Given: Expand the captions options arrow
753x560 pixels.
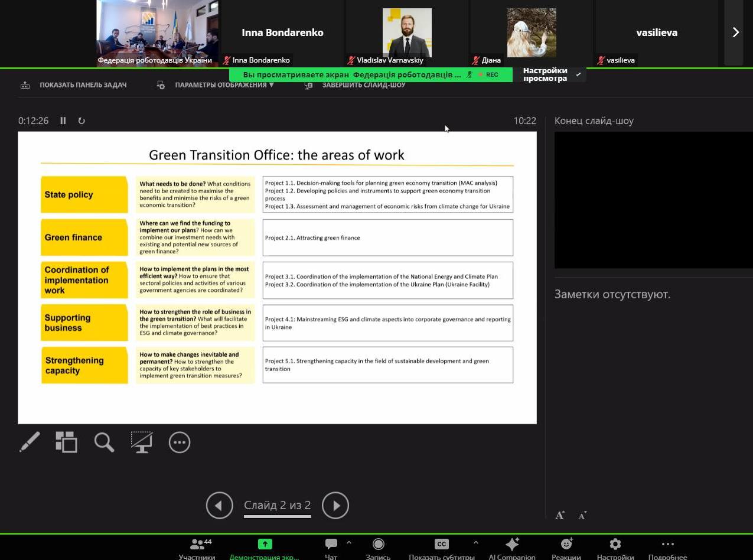Looking at the screenshot, I should (475, 542).
